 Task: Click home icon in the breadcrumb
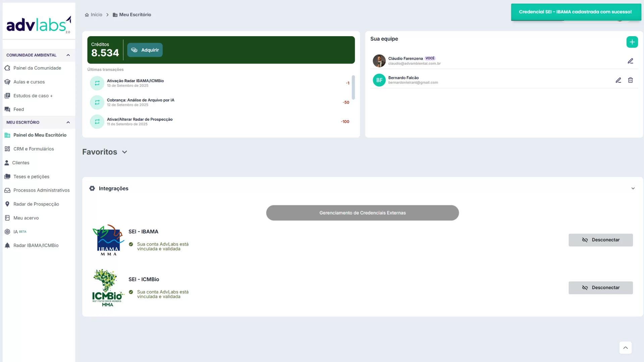click(87, 15)
